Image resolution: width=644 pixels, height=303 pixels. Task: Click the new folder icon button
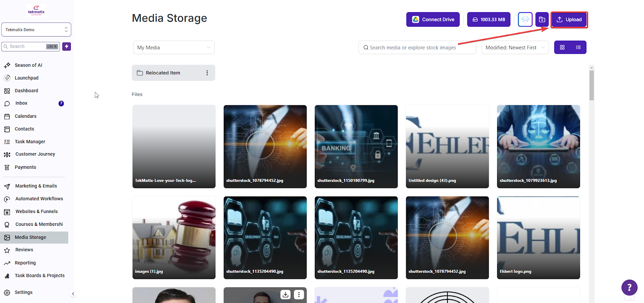(542, 19)
